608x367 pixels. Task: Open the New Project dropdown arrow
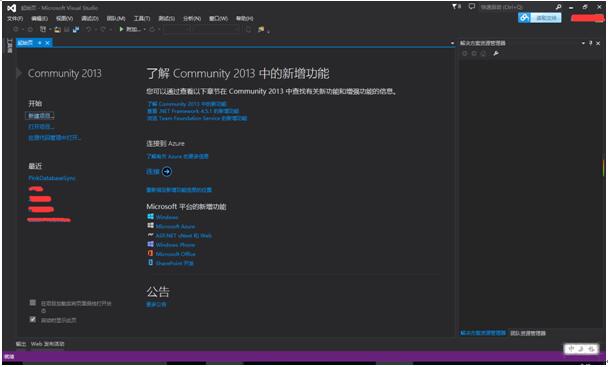[x=50, y=29]
